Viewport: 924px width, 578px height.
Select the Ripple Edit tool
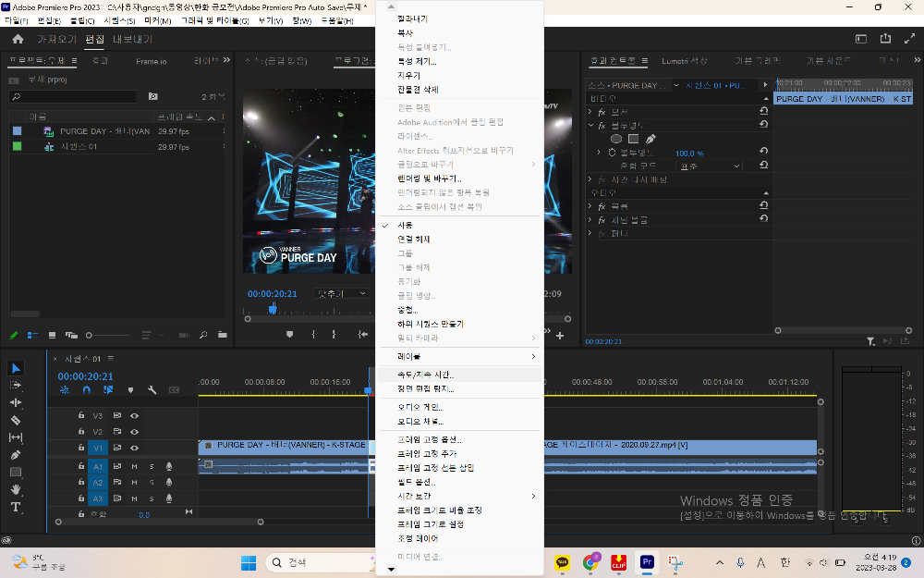(16, 403)
